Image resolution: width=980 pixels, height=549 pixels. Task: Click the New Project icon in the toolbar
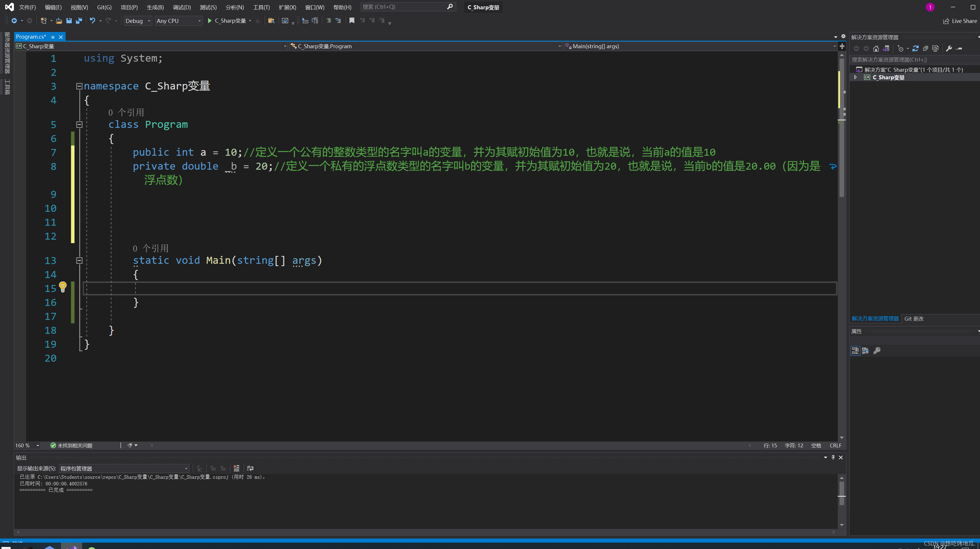click(x=43, y=21)
